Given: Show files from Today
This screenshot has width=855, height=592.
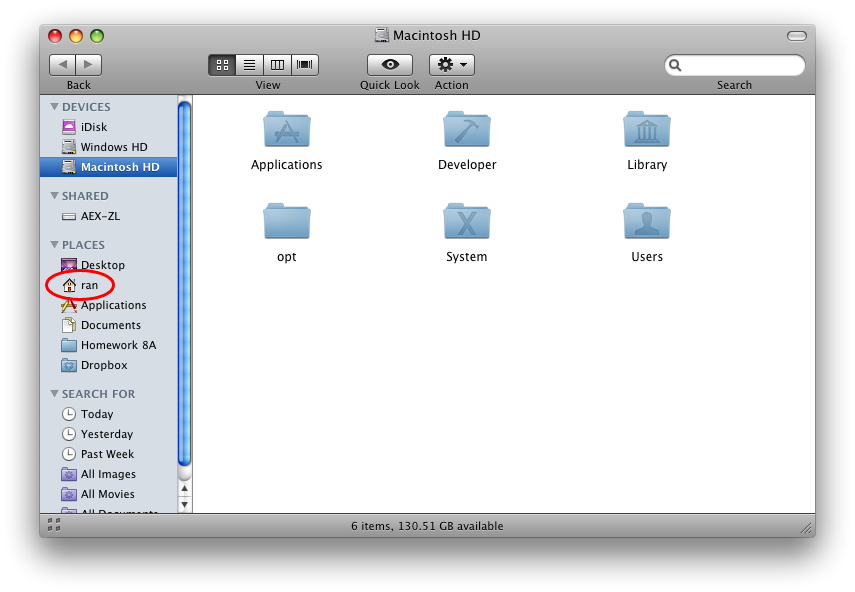Looking at the screenshot, I should click(x=109, y=414).
